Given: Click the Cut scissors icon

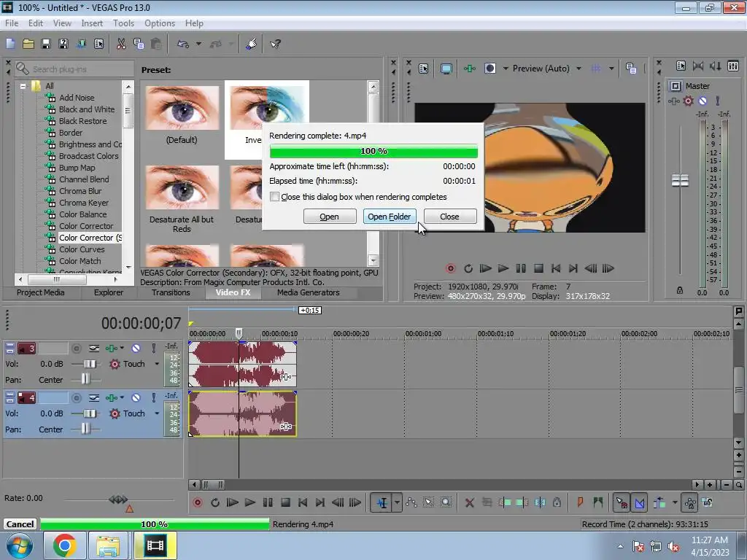Looking at the screenshot, I should coord(121,44).
